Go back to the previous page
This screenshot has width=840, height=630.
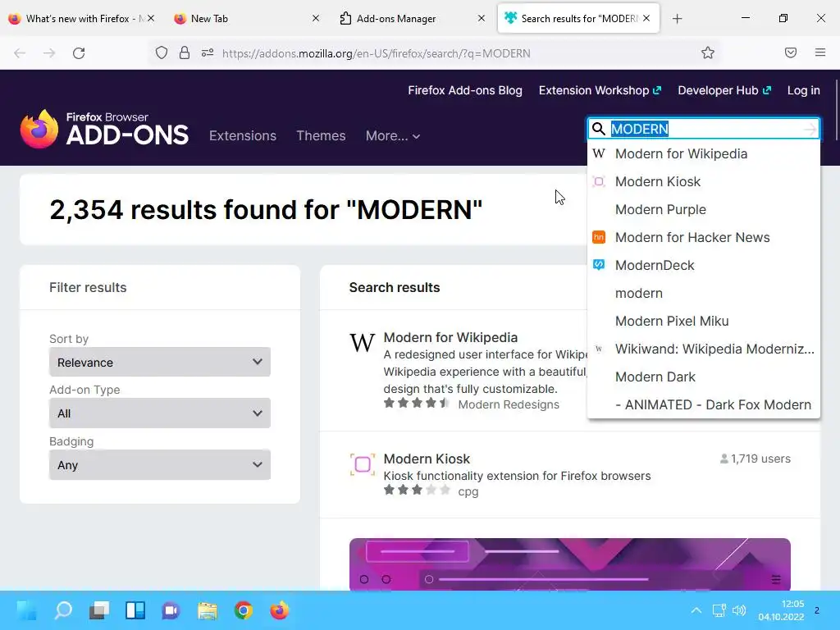[20, 53]
